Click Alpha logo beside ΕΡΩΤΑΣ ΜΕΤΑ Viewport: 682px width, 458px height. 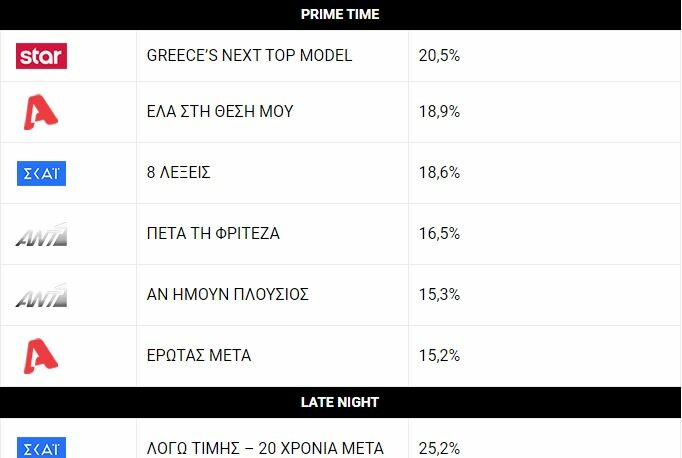tap(40, 356)
